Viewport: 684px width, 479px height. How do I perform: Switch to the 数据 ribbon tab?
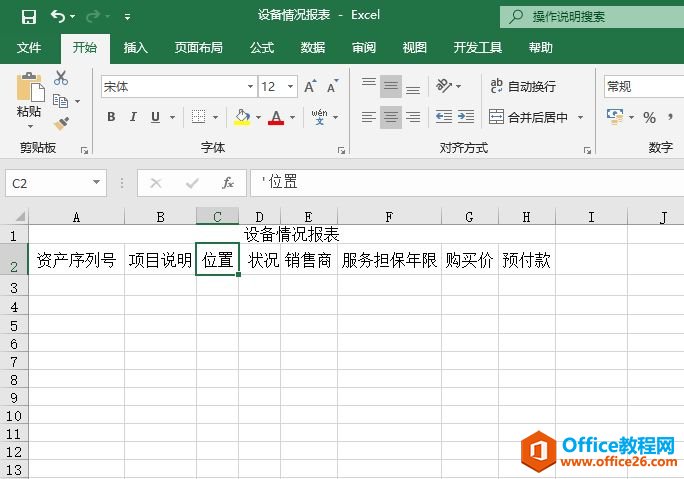pos(313,48)
